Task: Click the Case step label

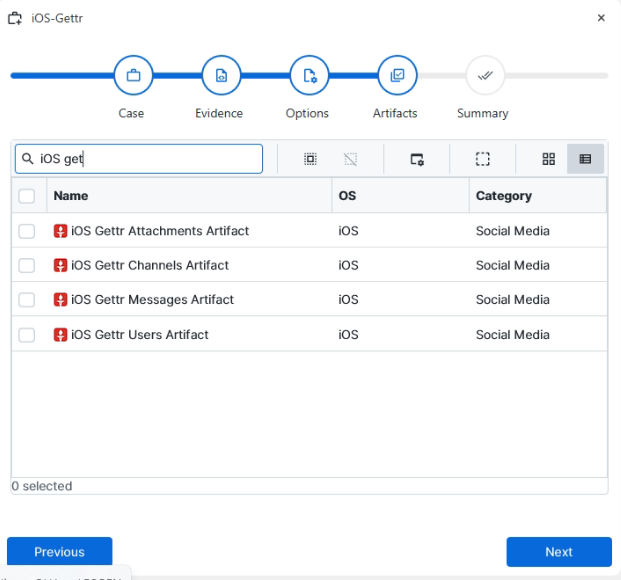Action: [x=131, y=113]
